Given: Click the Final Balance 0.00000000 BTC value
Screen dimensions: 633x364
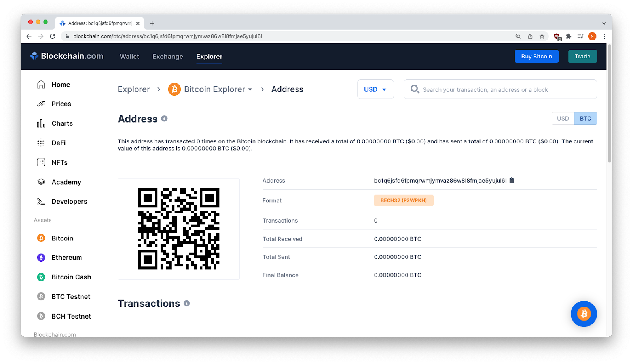Looking at the screenshot, I should click(x=398, y=275).
